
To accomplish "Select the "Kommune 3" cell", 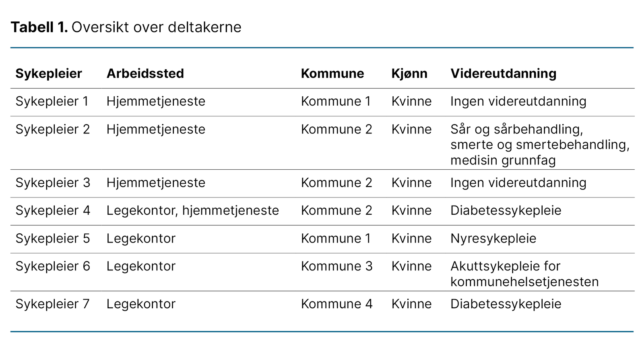I will pos(336,266).
